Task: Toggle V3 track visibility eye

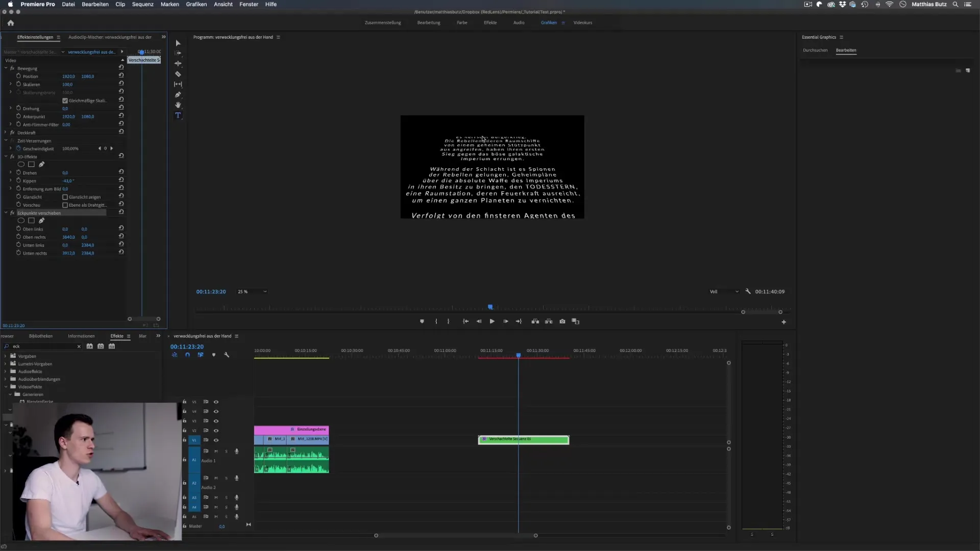Action: (216, 421)
